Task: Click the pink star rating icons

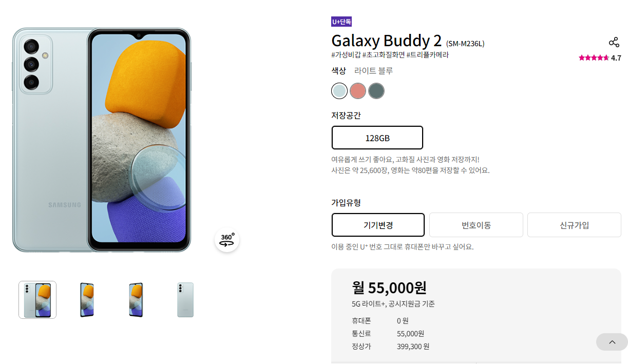Action: pos(594,58)
